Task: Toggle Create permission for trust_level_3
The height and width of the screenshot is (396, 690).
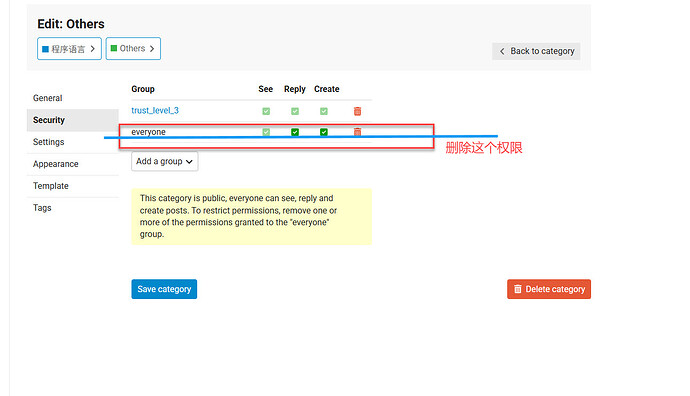Action: click(324, 111)
